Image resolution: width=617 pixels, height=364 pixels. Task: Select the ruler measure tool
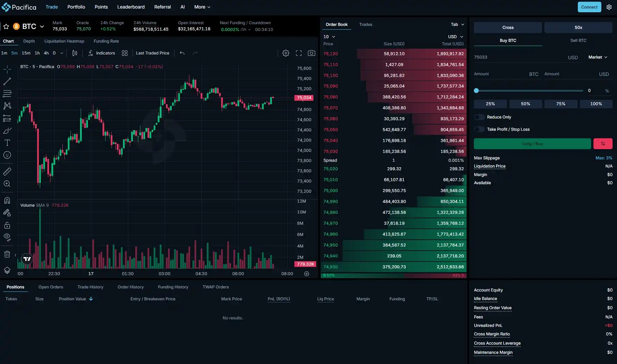[7, 172]
